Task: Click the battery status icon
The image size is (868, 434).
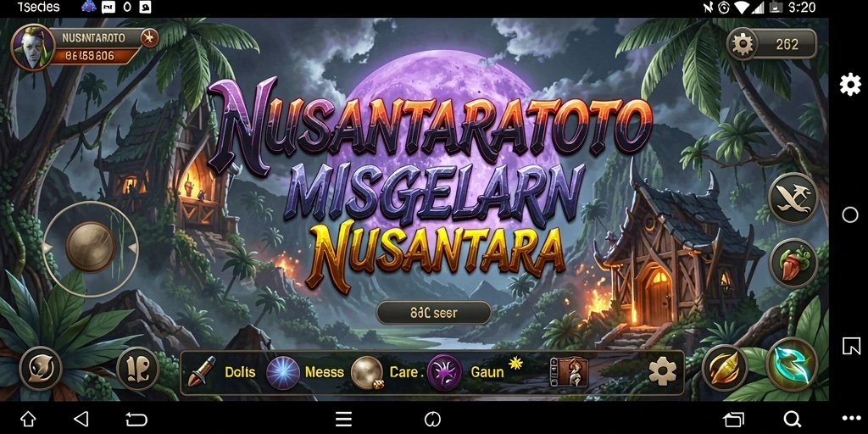Action: pos(776,7)
